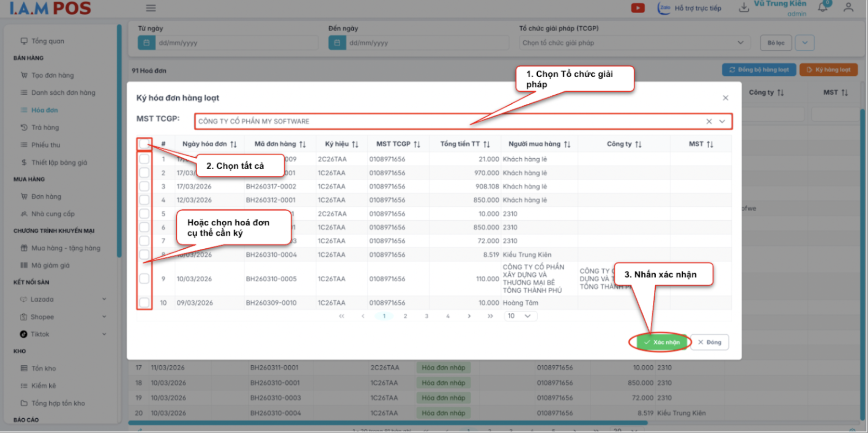Check the checkbox for invoice row 4
The width and height of the screenshot is (868, 433).
144,200
